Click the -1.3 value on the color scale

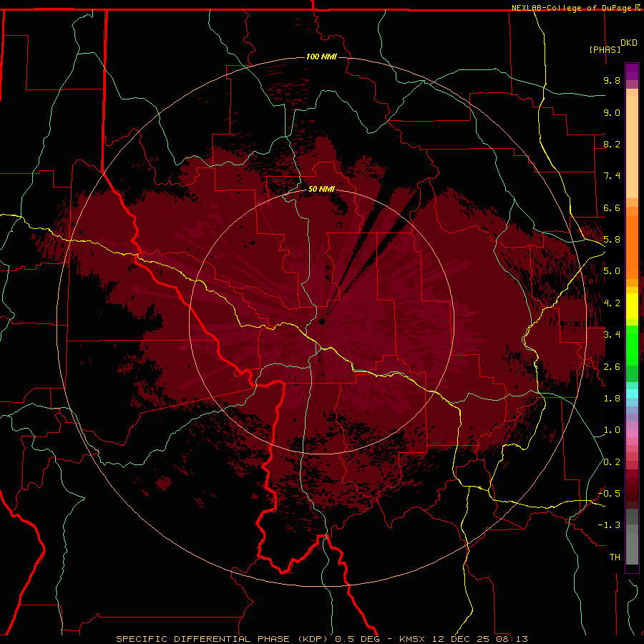pyautogui.click(x=609, y=525)
